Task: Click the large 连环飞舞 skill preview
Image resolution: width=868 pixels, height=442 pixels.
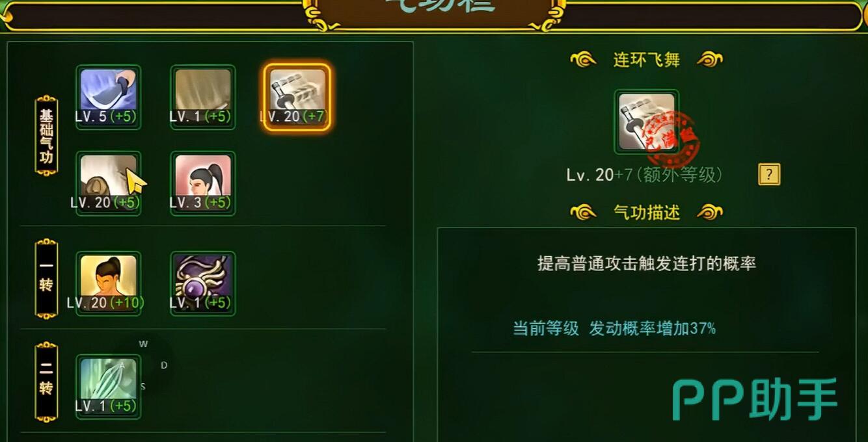Action: coord(647,122)
